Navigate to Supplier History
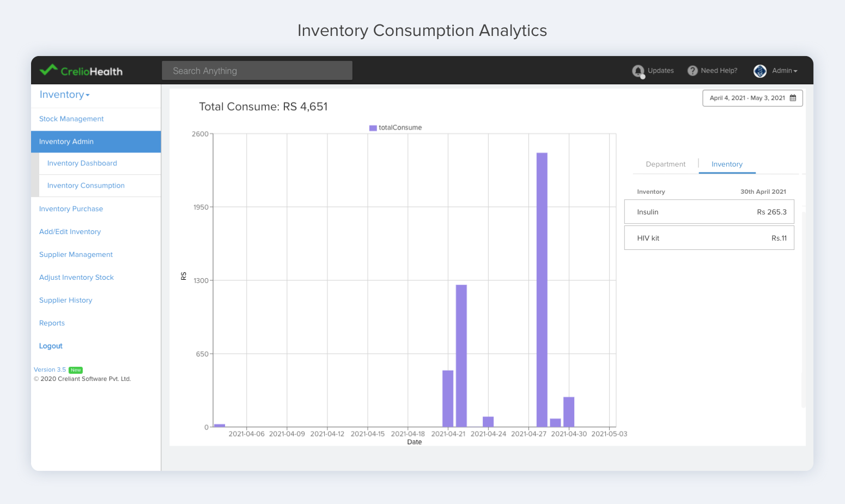The image size is (845, 504). [x=65, y=300]
